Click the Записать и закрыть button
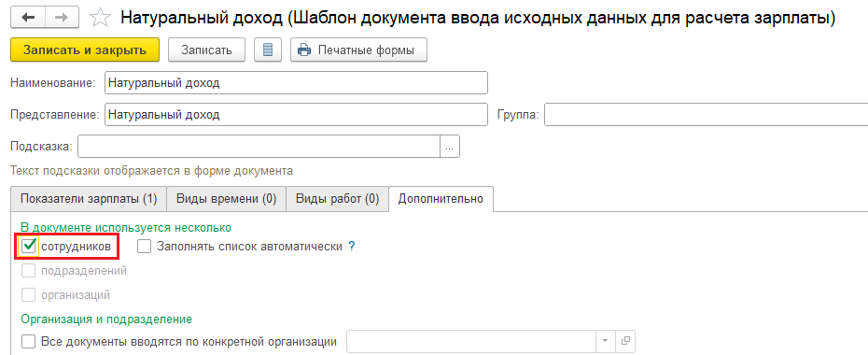 coord(85,50)
